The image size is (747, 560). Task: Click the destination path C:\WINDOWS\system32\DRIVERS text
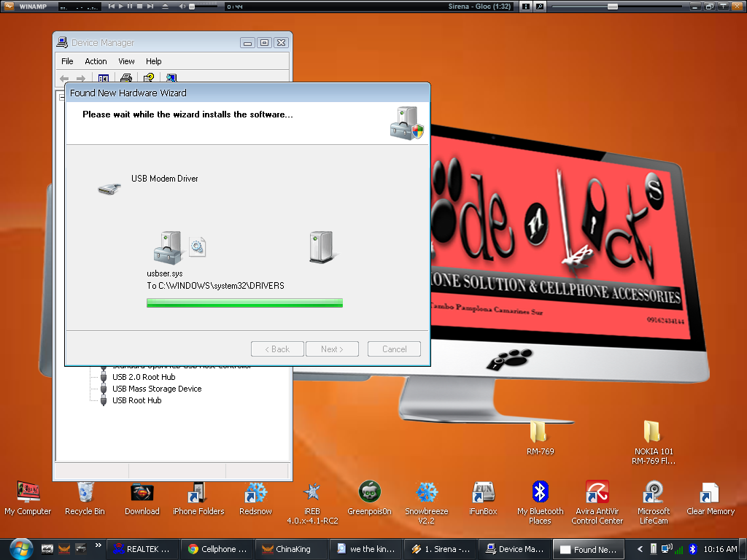click(221, 286)
